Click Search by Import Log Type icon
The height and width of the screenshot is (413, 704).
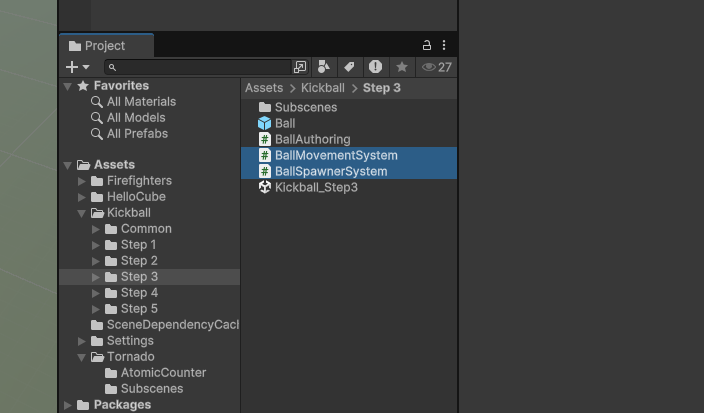(375, 67)
